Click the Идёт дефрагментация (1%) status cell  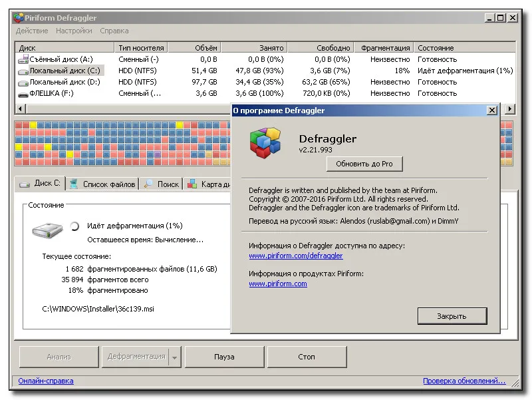tap(465, 71)
